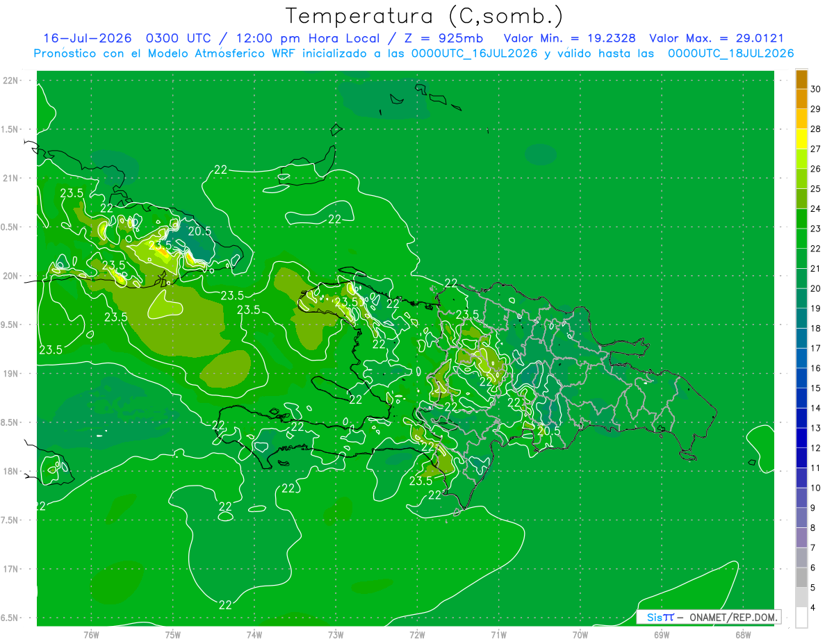Click the orange swatch between 29 and 30
This screenshot has width=834, height=644.
pyautogui.click(x=801, y=99)
